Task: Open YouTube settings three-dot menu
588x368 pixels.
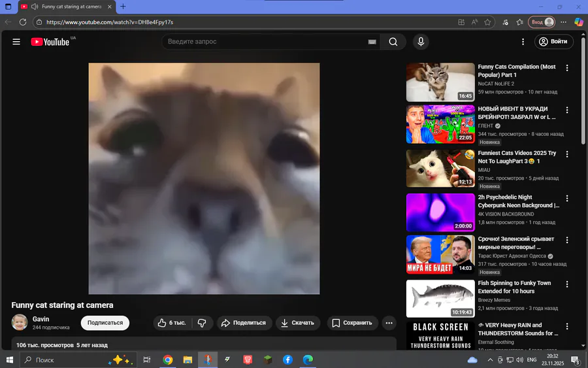Action: click(523, 42)
